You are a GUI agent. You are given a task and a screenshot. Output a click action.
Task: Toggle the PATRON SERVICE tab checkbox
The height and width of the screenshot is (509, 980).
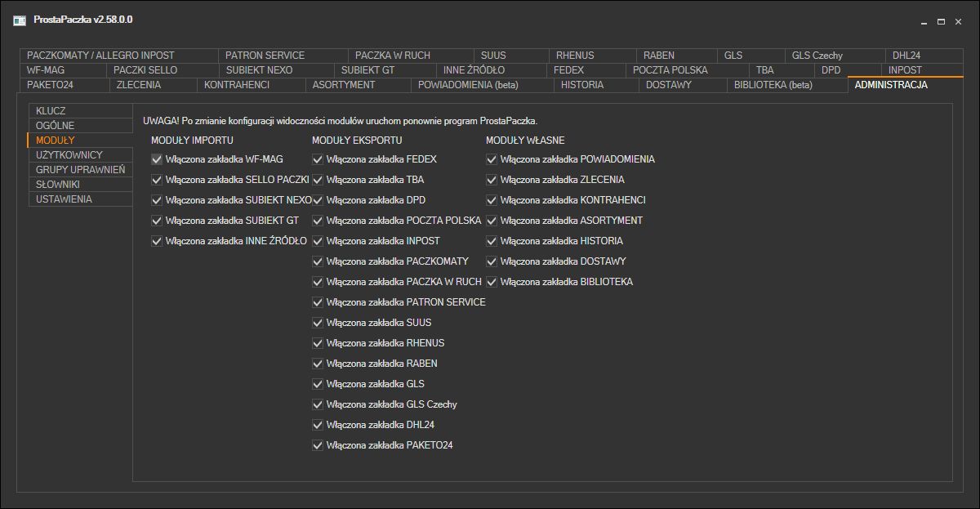[x=318, y=302]
